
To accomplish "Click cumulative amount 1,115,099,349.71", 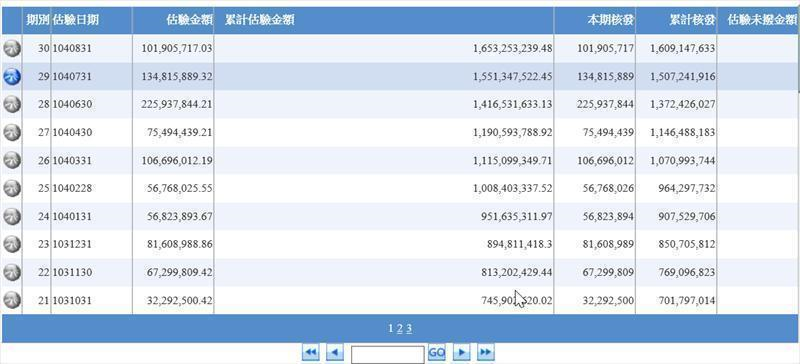I will pyautogui.click(x=512, y=161).
